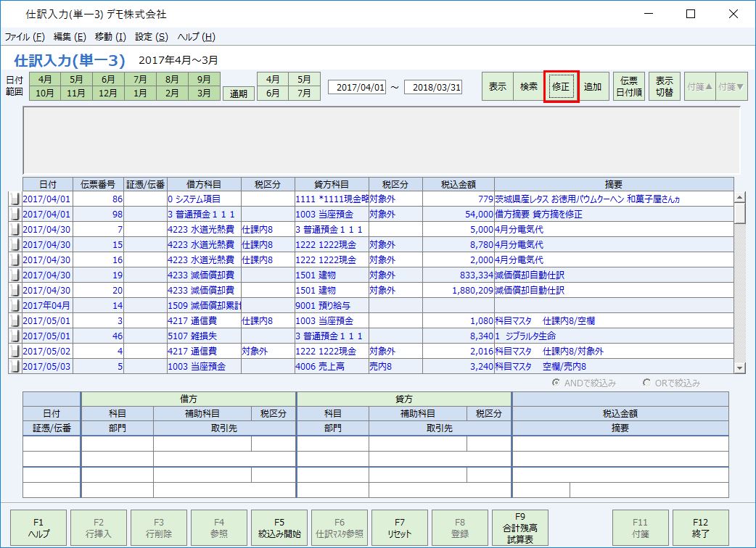
Task: Click the 追加 (add) icon
Action: tap(594, 87)
